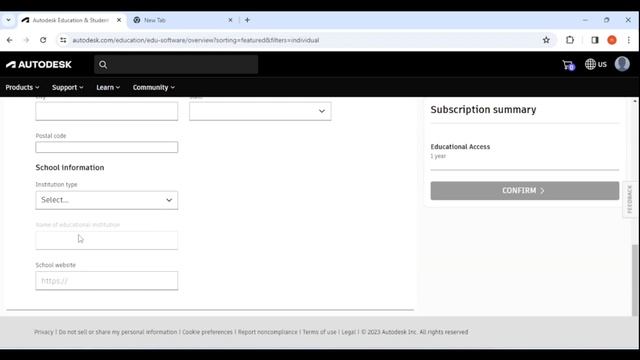Switch to the Autodesk Education & Student tab
Image resolution: width=640 pixels, height=360 pixels.
tap(71, 20)
